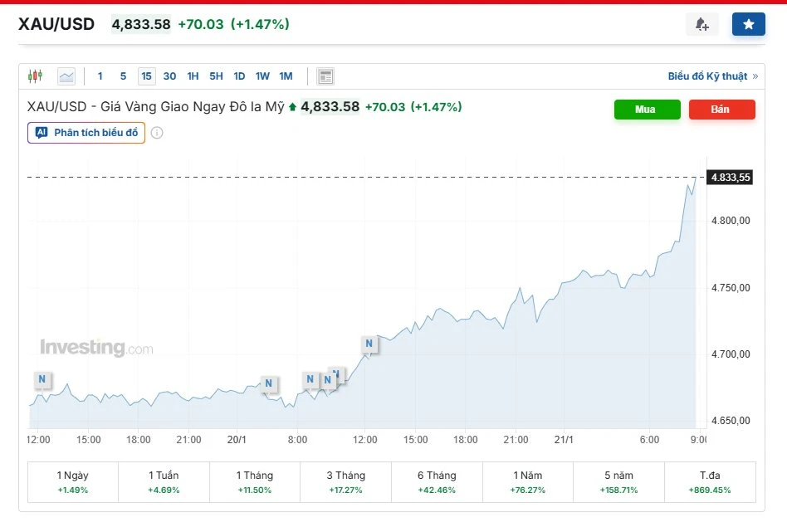Click the add price alert bell icon
The height and width of the screenshot is (532, 787).
pos(701,25)
